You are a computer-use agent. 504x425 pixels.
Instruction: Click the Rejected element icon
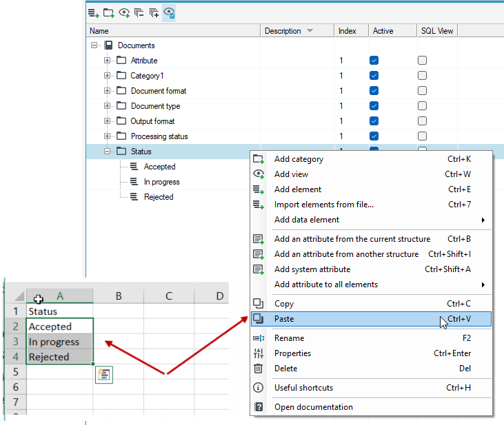point(134,196)
